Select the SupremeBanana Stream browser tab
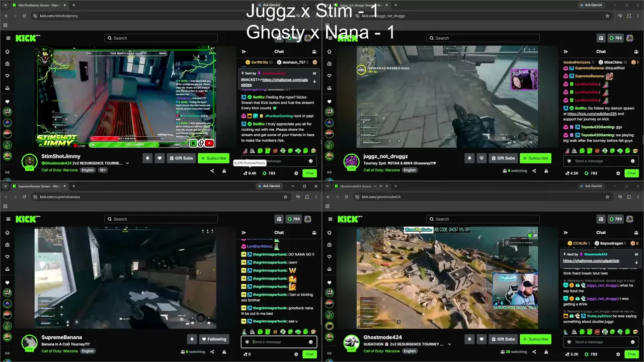The height and width of the screenshot is (362, 644). (x=39, y=186)
